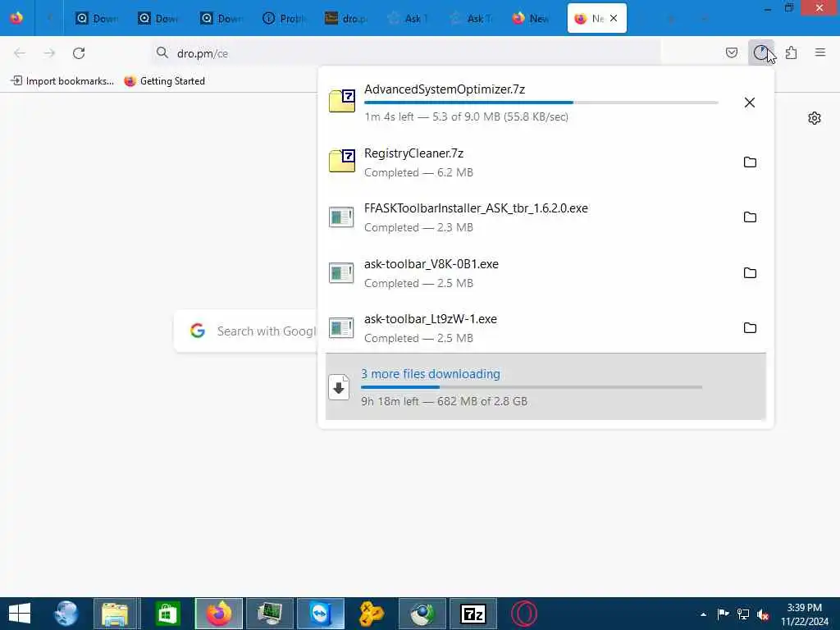The height and width of the screenshot is (630, 840).
Task: Close the active Ne... tab
Action: (614, 18)
